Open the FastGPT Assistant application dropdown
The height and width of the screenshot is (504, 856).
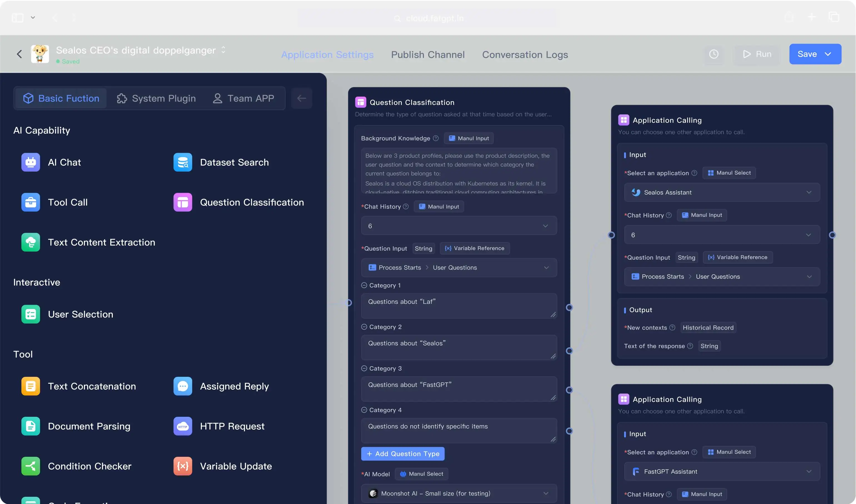(722, 472)
